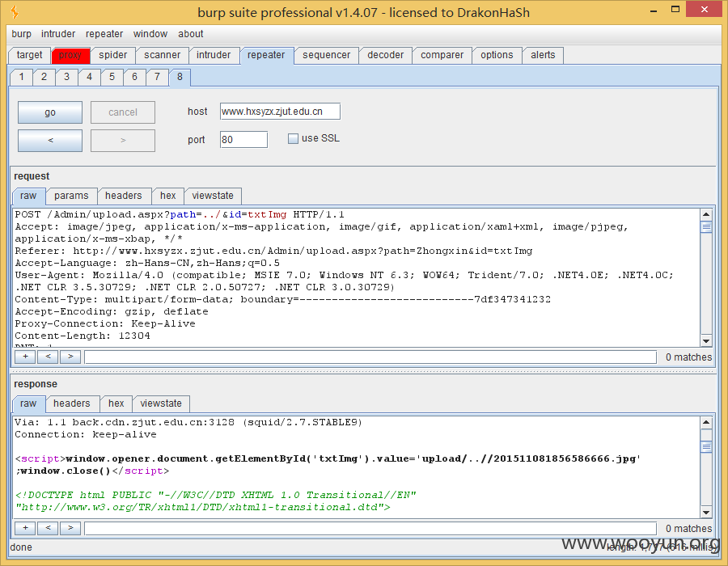
Task: Open the response viewstate tab
Action: click(161, 403)
